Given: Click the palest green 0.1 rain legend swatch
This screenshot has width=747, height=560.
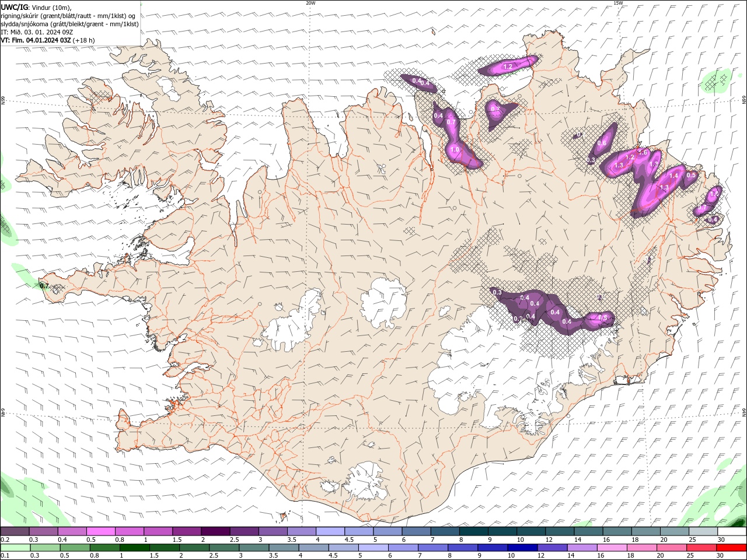Looking at the screenshot, I should click(x=15, y=548).
